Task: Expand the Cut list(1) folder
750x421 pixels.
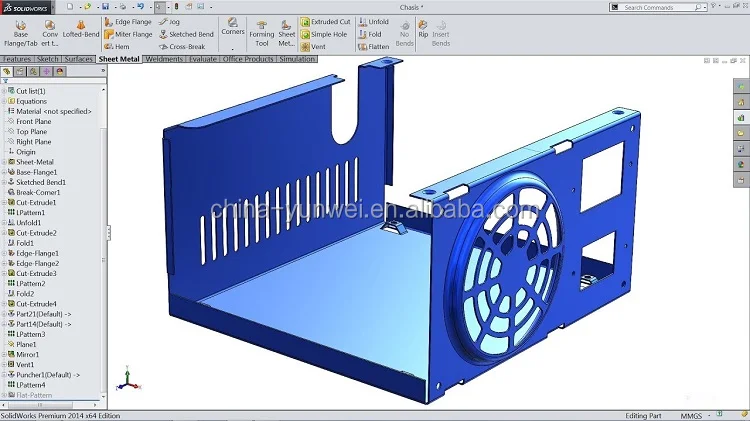Action: (4, 91)
